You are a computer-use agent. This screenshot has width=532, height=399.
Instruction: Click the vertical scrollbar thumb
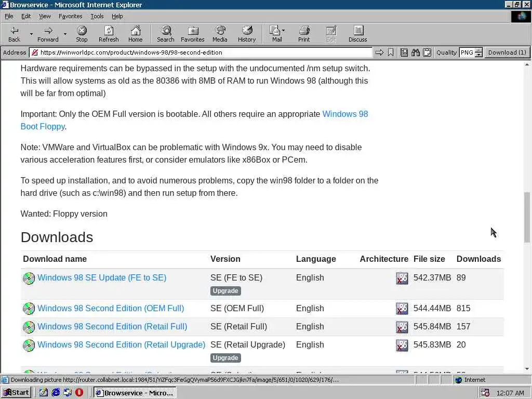point(527,218)
